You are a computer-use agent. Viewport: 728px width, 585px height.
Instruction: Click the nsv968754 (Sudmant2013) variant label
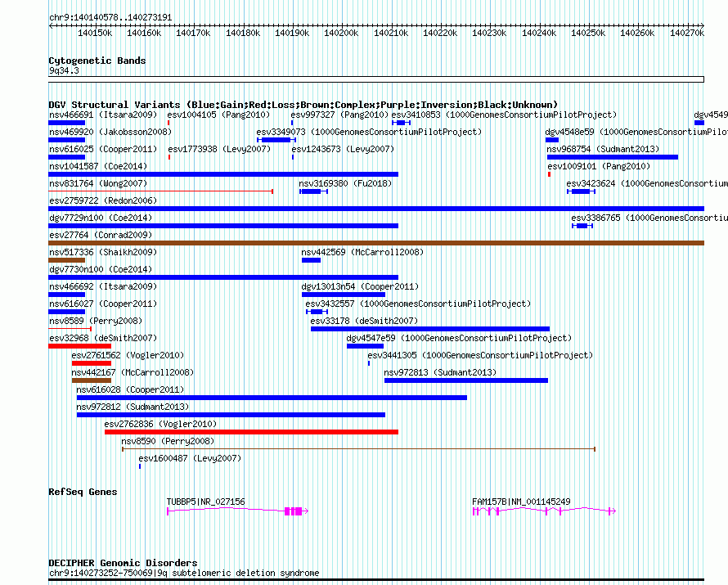click(603, 149)
